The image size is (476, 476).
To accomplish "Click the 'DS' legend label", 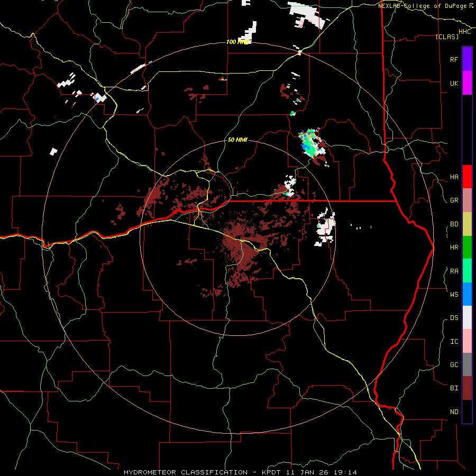I will click(454, 318).
